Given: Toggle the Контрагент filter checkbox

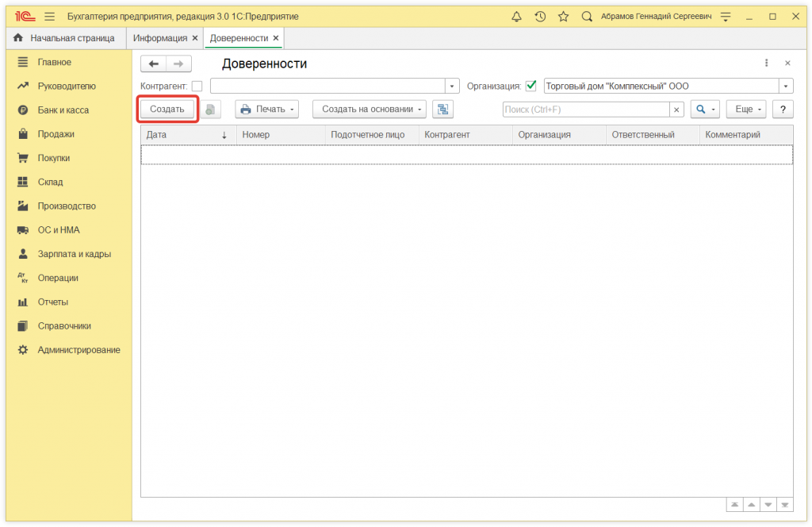Looking at the screenshot, I should (x=197, y=86).
